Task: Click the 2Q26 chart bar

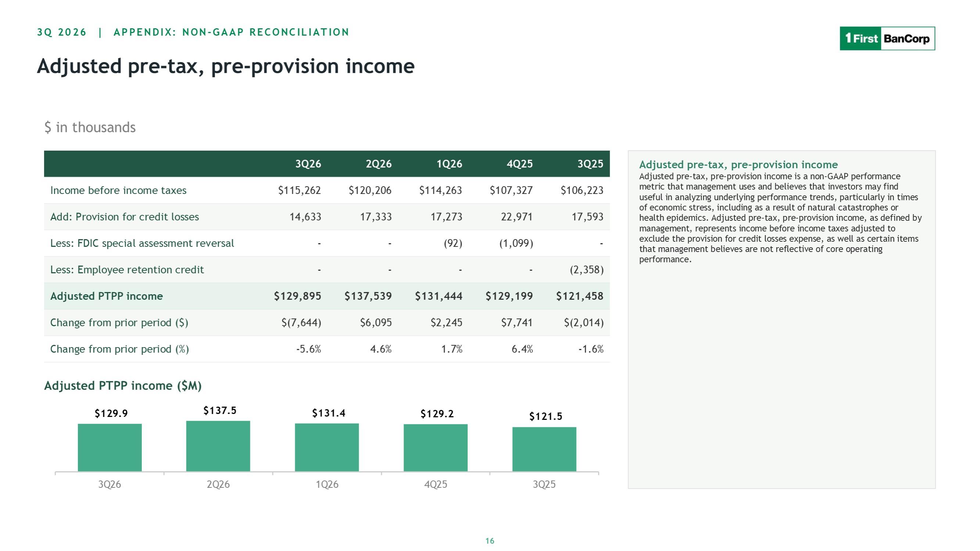Action: point(218,446)
